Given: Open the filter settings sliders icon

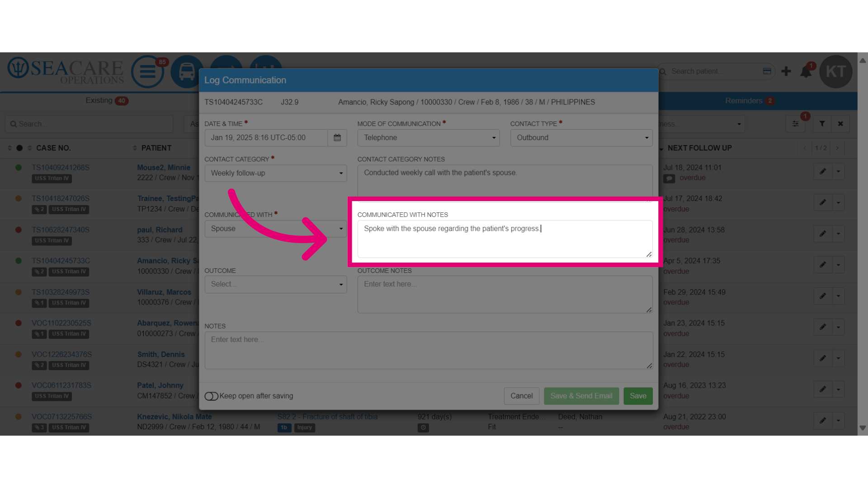Looking at the screenshot, I should tap(795, 124).
